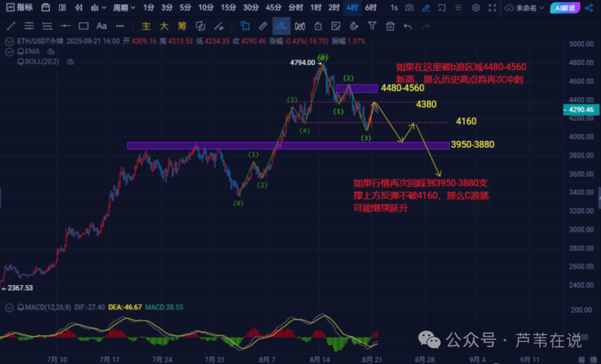The width and height of the screenshot is (601, 364).
Task: Toggle the lock drawings icon
Action: [318, 26]
